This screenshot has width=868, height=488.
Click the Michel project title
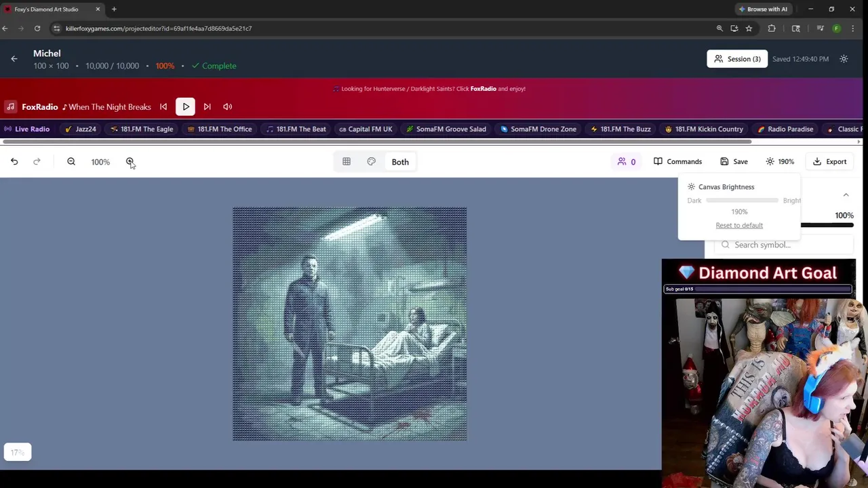(47, 54)
